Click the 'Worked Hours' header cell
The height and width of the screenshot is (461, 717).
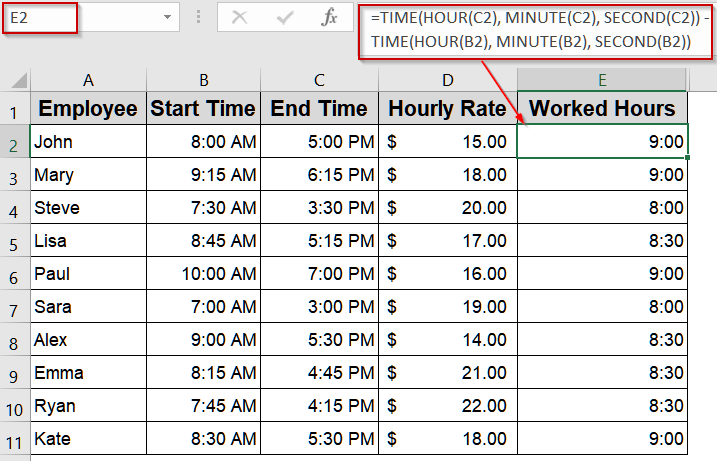602,108
